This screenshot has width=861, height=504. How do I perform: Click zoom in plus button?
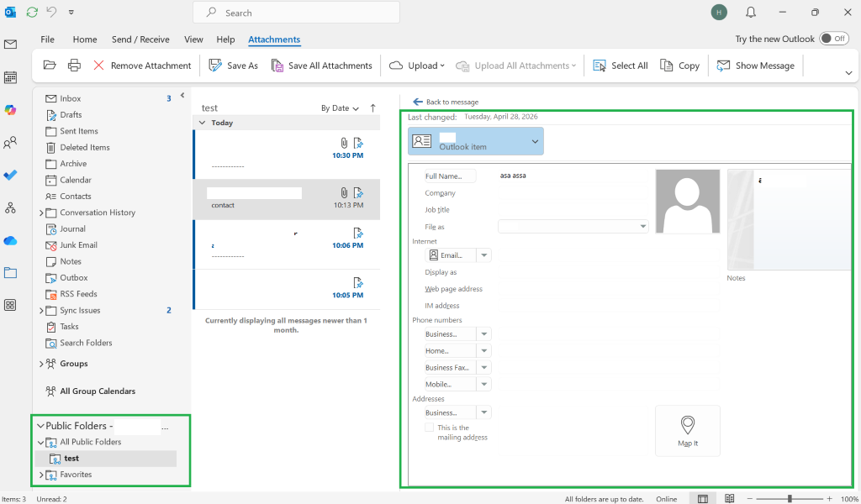click(829, 498)
